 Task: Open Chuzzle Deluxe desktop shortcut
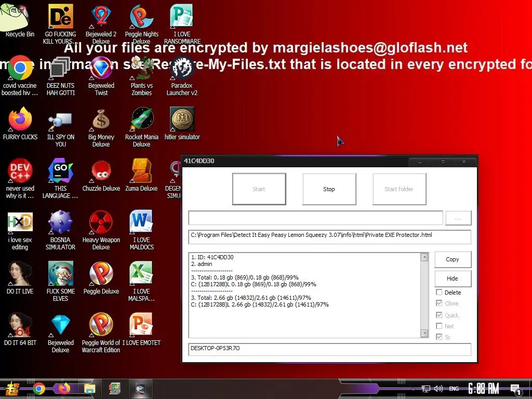[x=101, y=175]
